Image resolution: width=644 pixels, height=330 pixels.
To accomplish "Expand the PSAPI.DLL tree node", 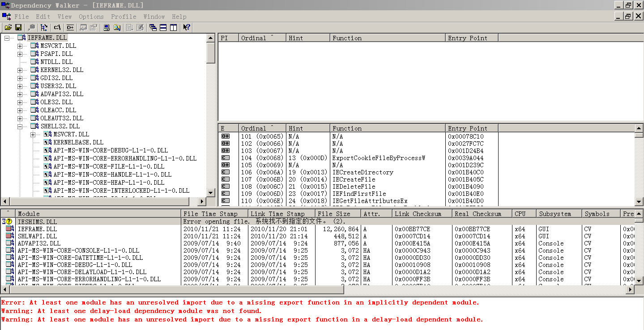I will click(20, 54).
